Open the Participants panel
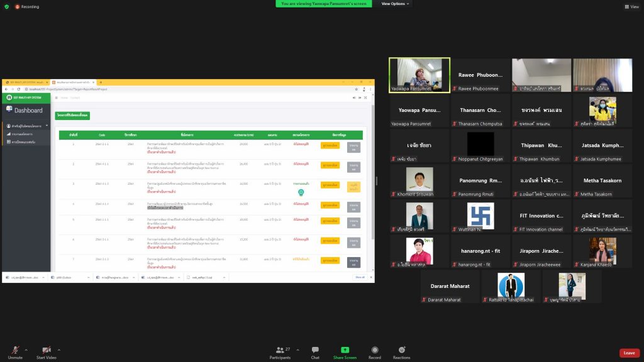644x362 pixels. point(280,350)
